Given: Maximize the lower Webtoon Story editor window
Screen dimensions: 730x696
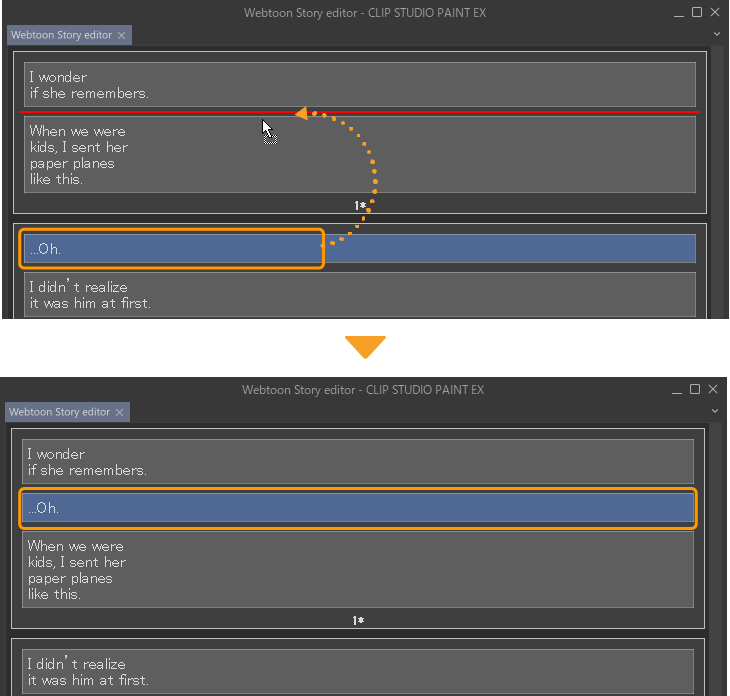Looking at the screenshot, I should click(695, 389).
